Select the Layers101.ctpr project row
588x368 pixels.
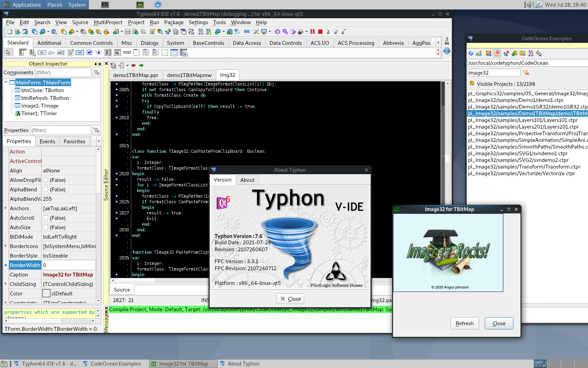click(x=527, y=120)
